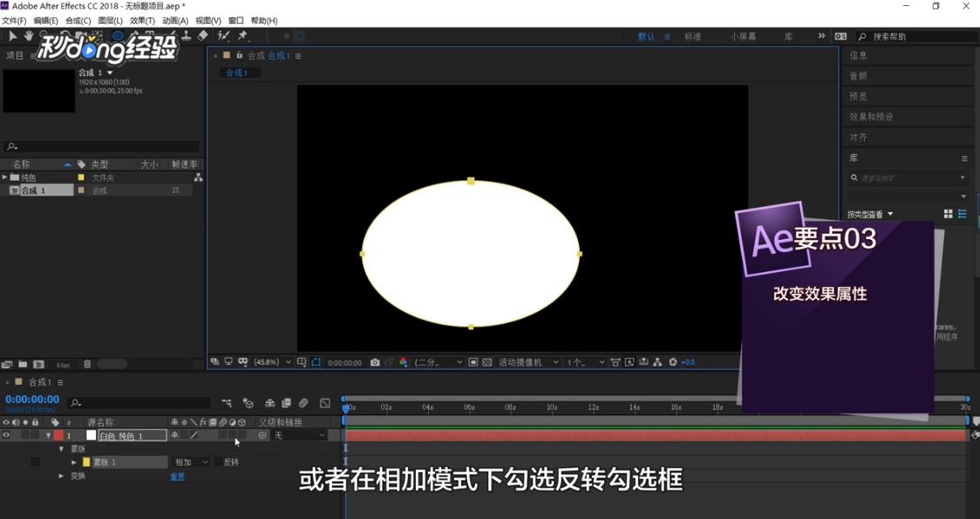Click the white solid color swatch

[x=92, y=435]
